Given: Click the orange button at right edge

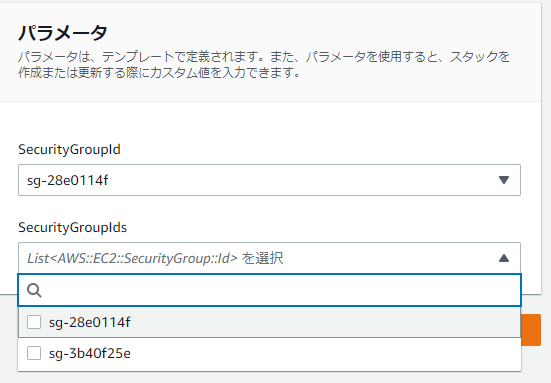Looking at the screenshot, I should click(531, 330).
